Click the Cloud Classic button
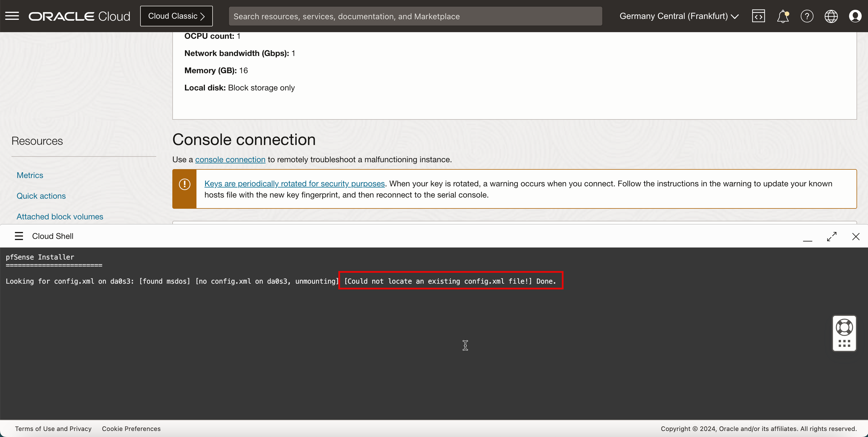Image resolution: width=868 pixels, height=437 pixels. pos(176,16)
